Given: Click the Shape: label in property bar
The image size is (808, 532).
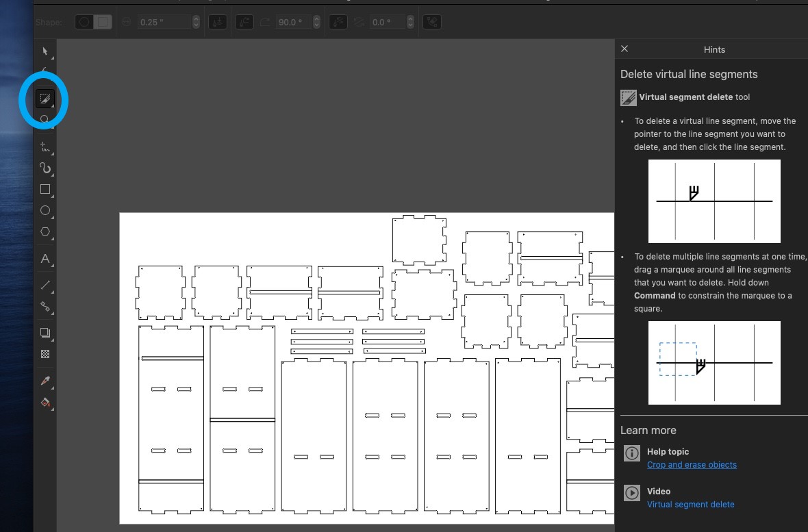Looking at the screenshot, I should [49, 22].
